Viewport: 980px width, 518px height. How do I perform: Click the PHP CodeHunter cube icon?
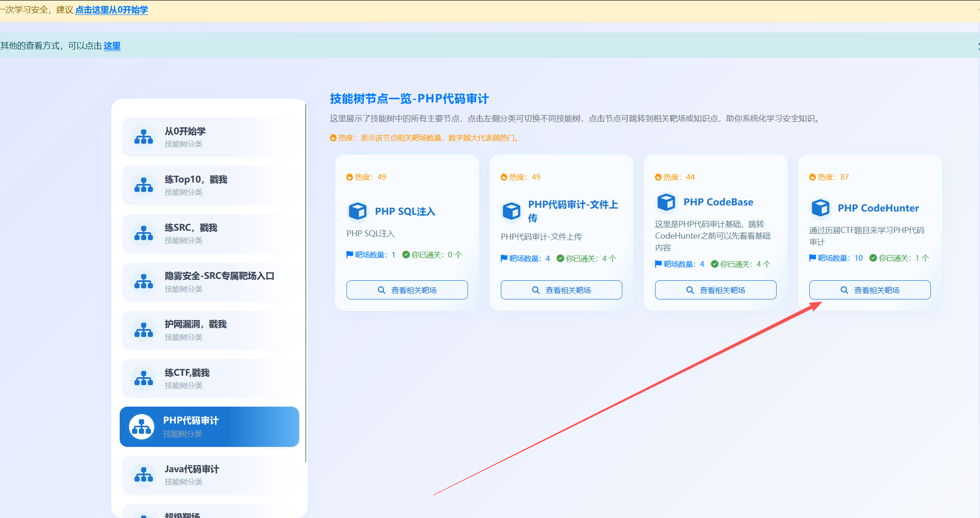[821, 208]
